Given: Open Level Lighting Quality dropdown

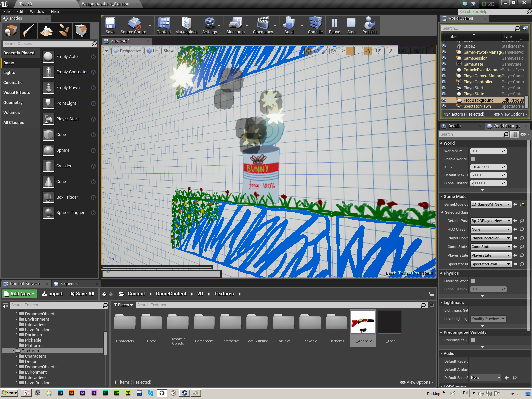Looking at the screenshot, I should (488, 319).
